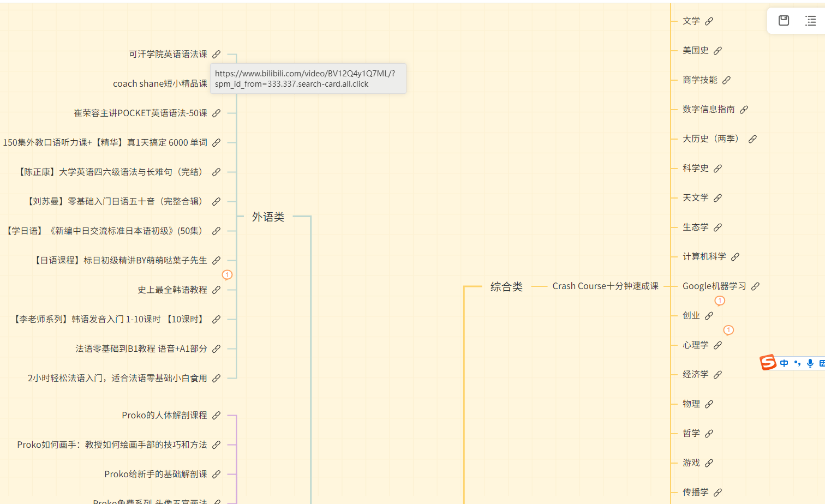Image resolution: width=825 pixels, height=504 pixels.
Task: Select Crash Course十分钟速成课 node
Action: 605,286
